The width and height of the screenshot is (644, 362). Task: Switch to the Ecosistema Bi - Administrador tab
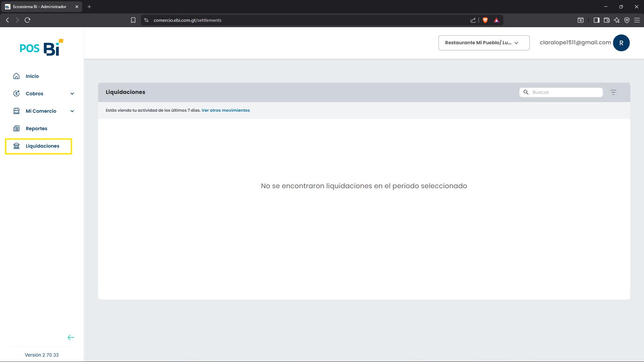pyautogui.click(x=40, y=7)
